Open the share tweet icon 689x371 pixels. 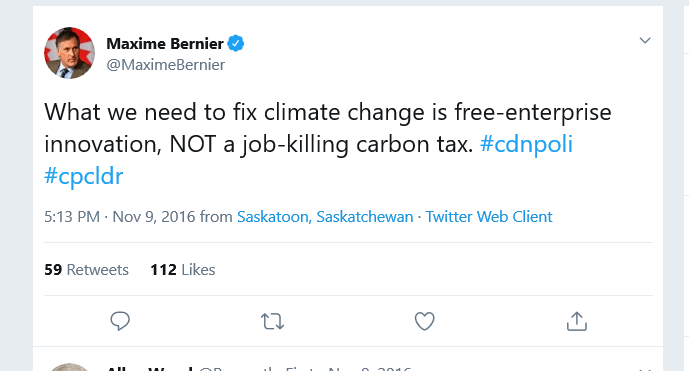pyautogui.click(x=577, y=321)
